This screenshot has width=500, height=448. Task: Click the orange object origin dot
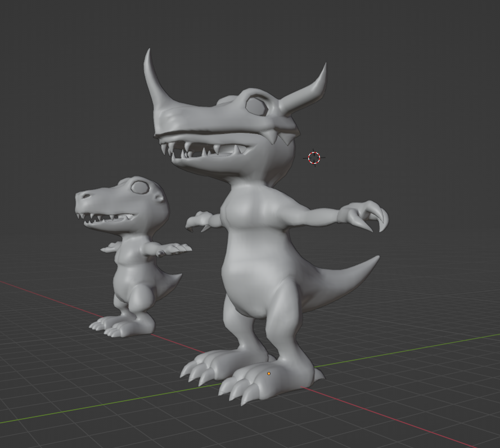(269, 373)
